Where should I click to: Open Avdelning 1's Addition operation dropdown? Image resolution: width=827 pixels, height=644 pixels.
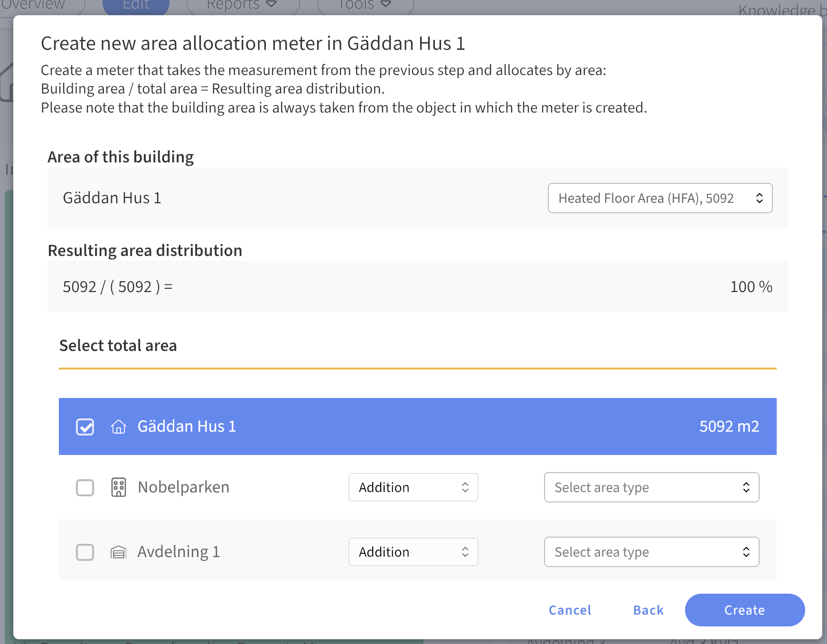click(413, 552)
